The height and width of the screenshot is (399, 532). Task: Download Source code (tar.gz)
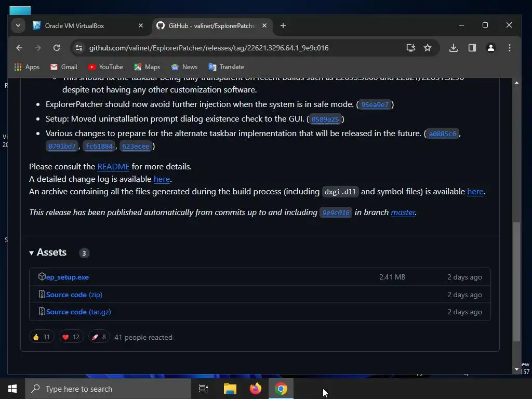tap(78, 312)
